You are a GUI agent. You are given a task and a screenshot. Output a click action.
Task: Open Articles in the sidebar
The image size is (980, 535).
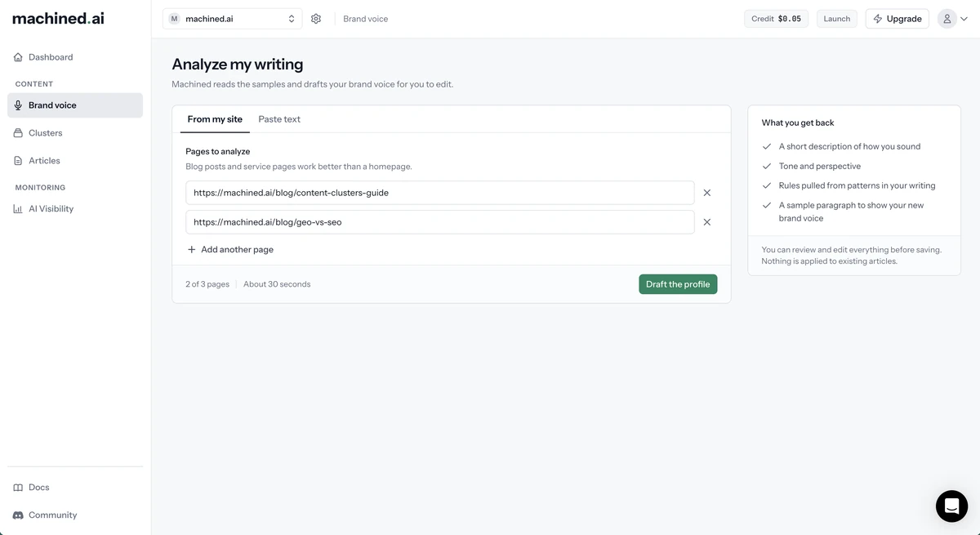(x=75, y=161)
